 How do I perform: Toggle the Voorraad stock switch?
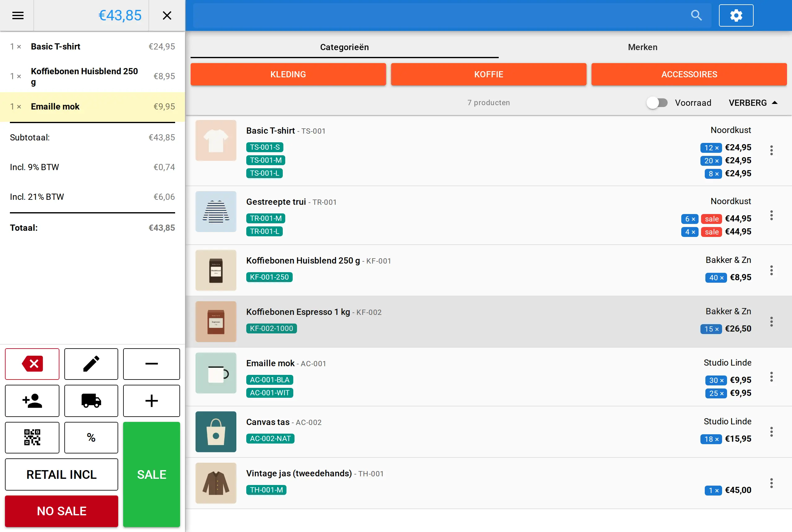(x=657, y=103)
